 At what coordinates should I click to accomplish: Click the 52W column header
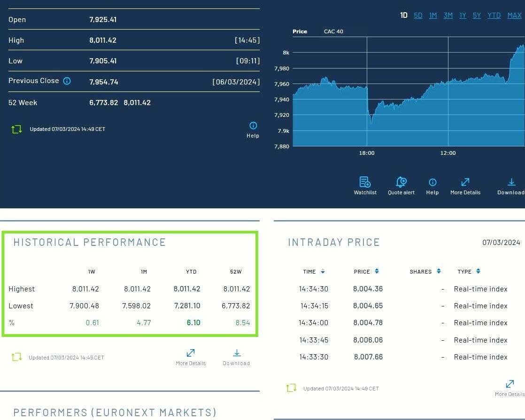click(x=236, y=272)
